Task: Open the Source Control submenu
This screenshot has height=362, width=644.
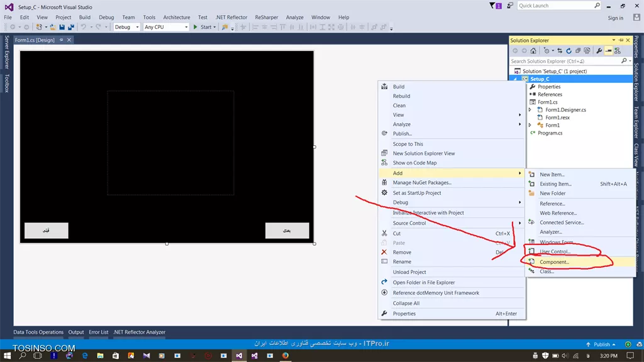Action: (x=451, y=223)
